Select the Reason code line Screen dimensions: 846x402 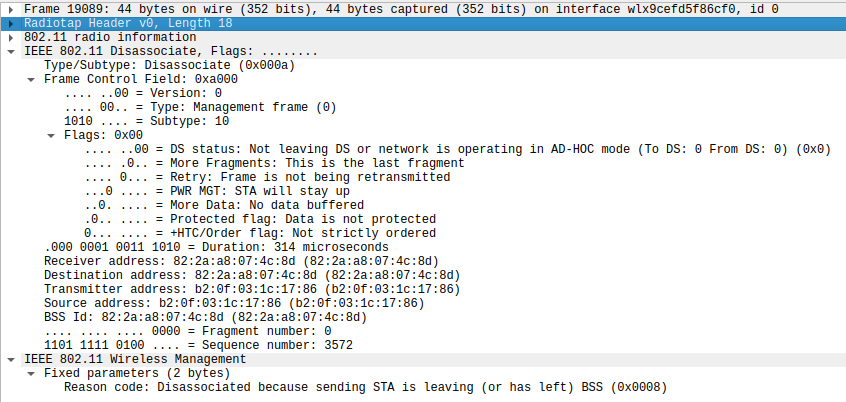[366, 387]
